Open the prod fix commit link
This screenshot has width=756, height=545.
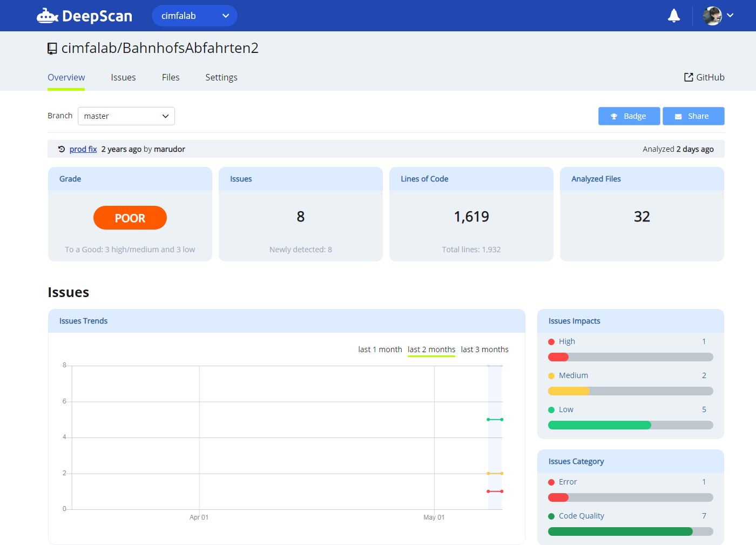[x=83, y=149]
